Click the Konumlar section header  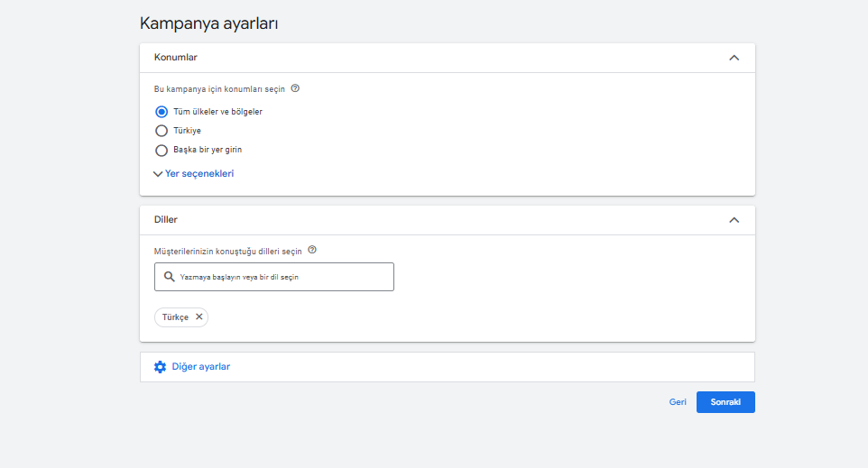click(448, 58)
